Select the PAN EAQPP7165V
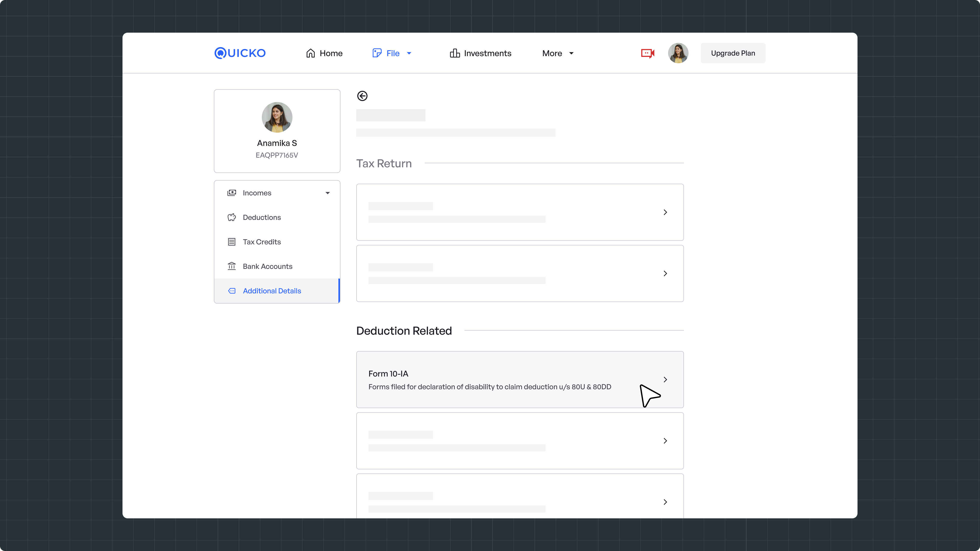This screenshot has height=551, width=980. pyautogui.click(x=277, y=155)
